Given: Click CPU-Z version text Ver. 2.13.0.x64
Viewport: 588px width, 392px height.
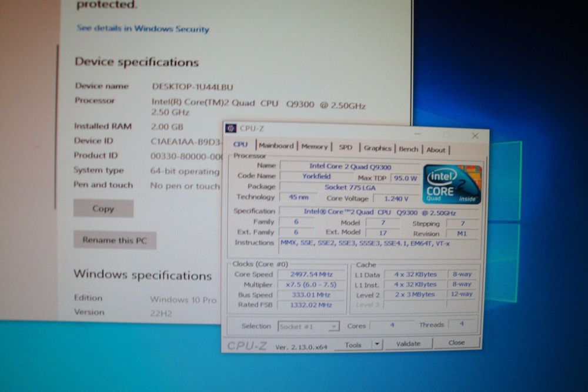Looking at the screenshot, I should [x=301, y=347].
